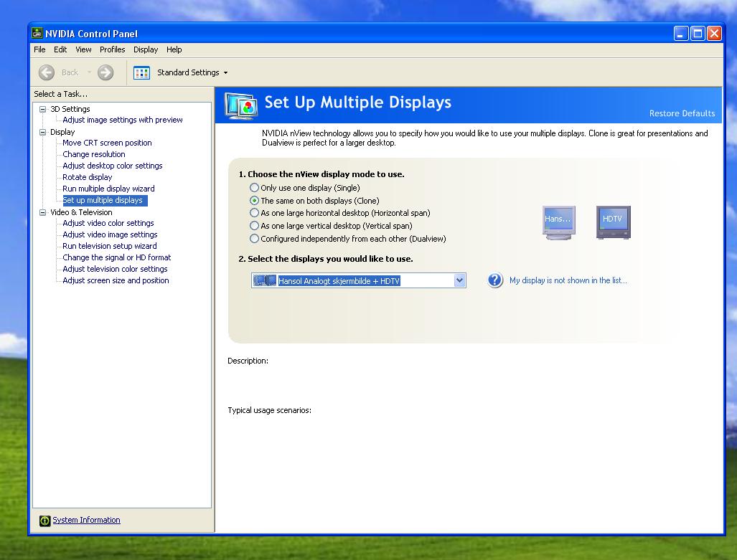
Task: Open Change resolution task
Action: point(94,154)
